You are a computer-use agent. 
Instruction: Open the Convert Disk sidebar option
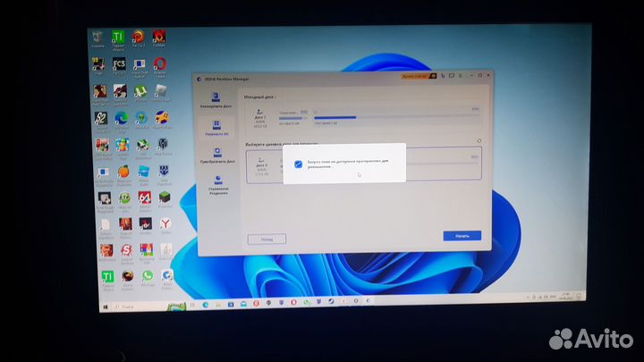pos(217,156)
